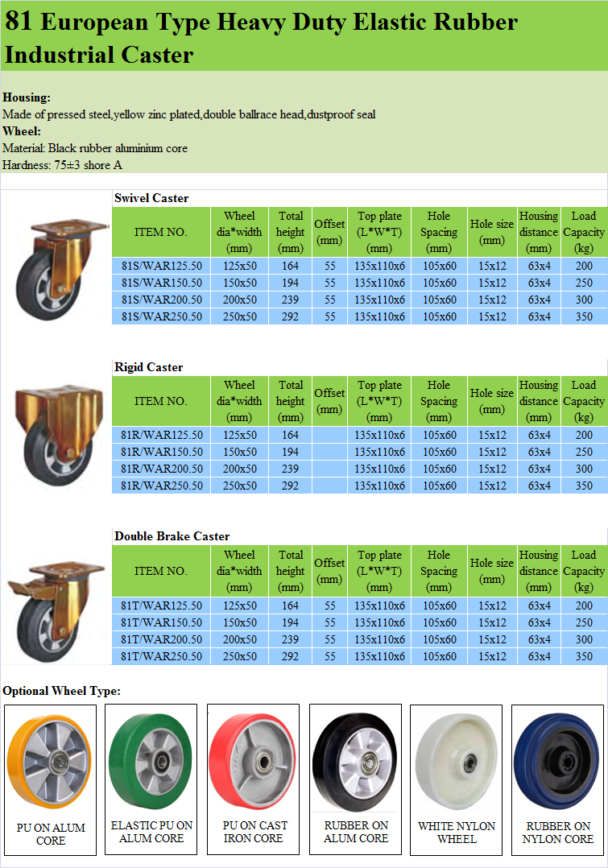
Task: Click the 'Swivel Caster' section heading
Action: 151,198
